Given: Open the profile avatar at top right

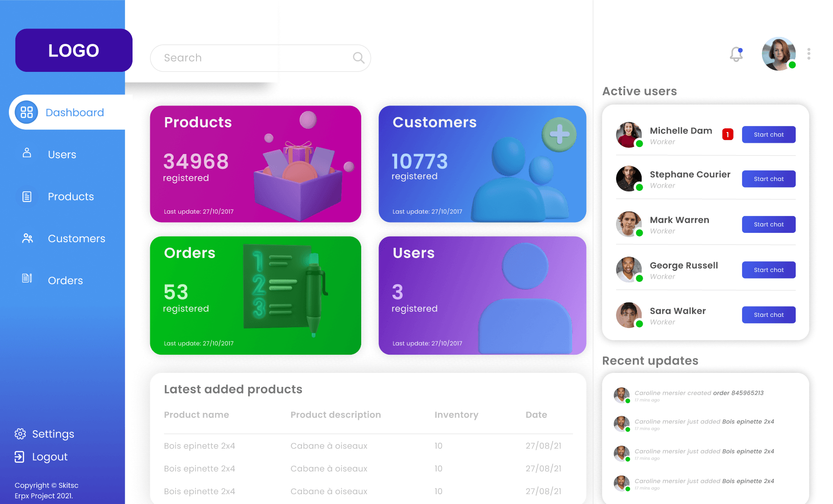Looking at the screenshot, I should (778, 54).
